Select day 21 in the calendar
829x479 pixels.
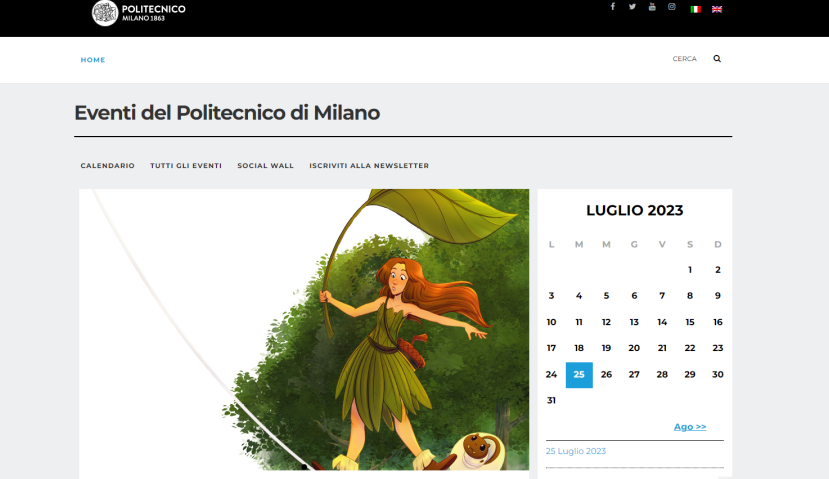(x=662, y=348)
